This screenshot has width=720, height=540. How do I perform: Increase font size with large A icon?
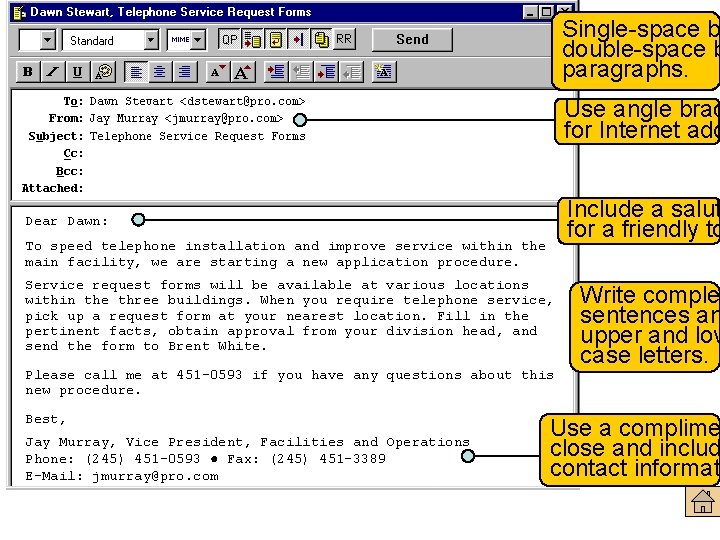pyautogui.click(x=242, y=72)
